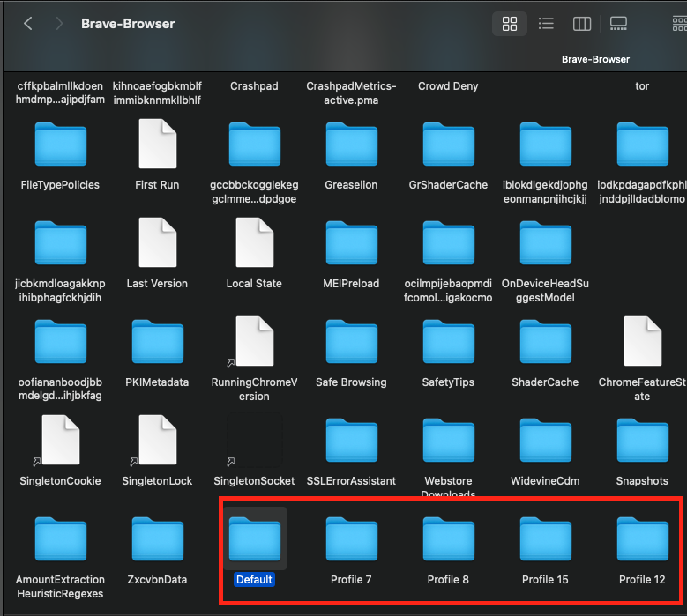Screen dimensions: 687x616
Task: Switch to gallery view
Action: (618, 24)
